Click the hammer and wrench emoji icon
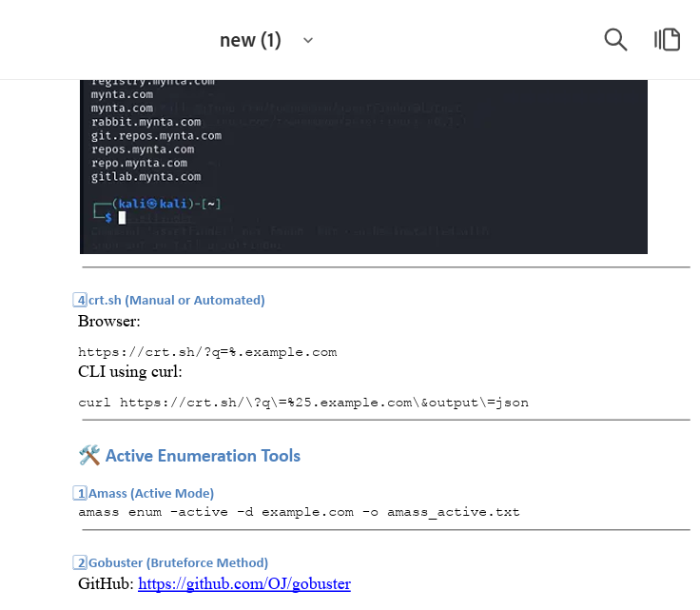 tap(89, 456)
